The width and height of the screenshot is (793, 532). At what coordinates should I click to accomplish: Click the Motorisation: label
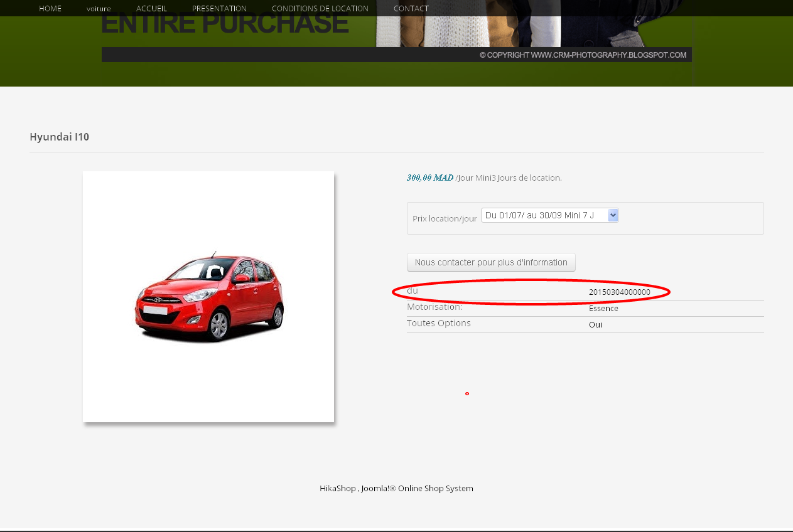coord(434,307)
